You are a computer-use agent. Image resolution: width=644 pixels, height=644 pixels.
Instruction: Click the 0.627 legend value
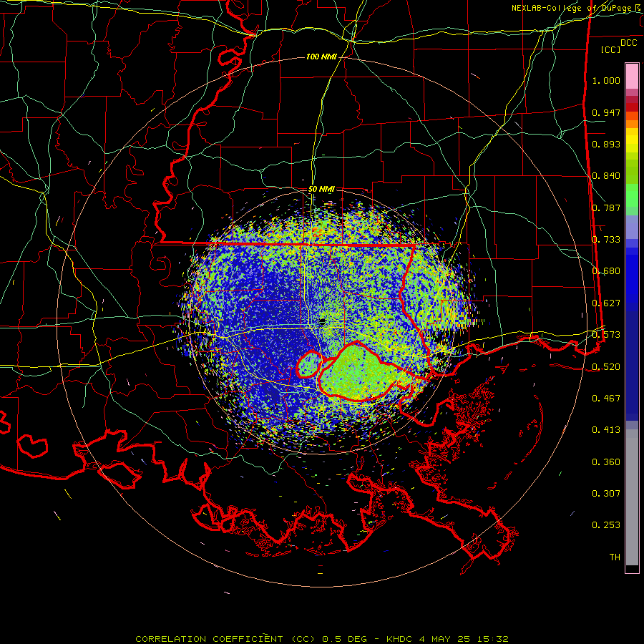606,303
